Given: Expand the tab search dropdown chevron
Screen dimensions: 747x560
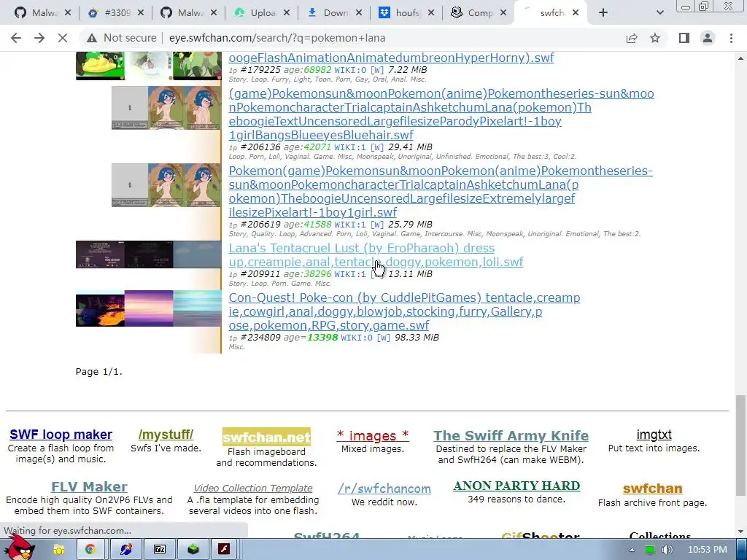Looking at the screenshot, I should pyautogui.click(x=659, y=13).
